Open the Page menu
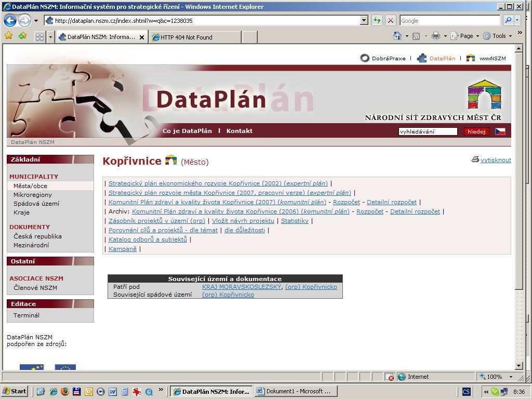532x399 pixels. (464, 36)
